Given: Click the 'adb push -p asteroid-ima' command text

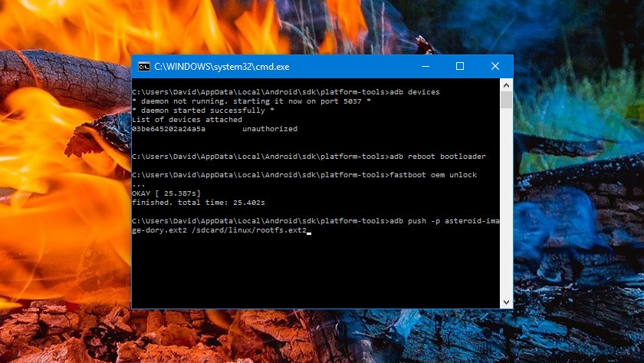Looking at the screenshot, I should 445,221.
